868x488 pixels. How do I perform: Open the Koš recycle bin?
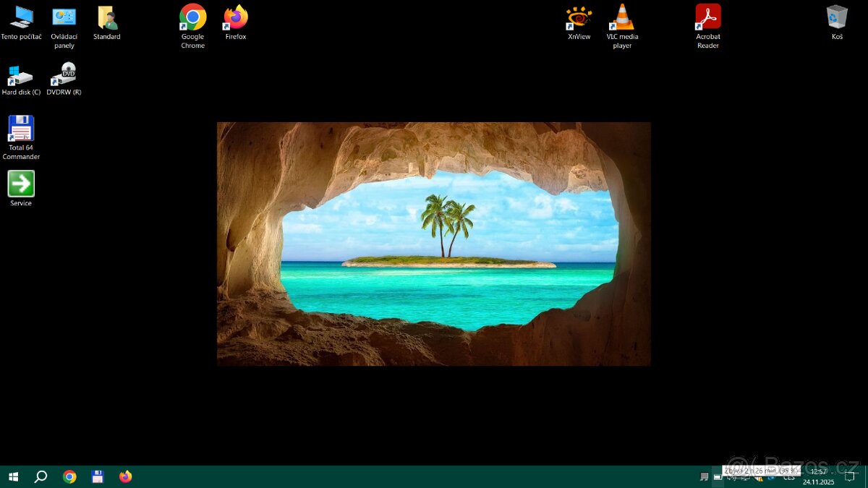(x=836, y=18)
